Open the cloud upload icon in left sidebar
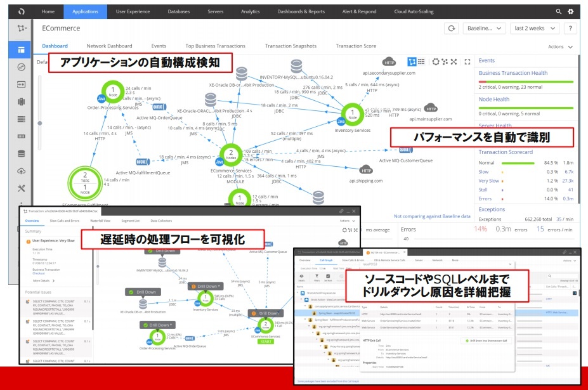This screenshot has height=390, width=588. tap(22, 171)
